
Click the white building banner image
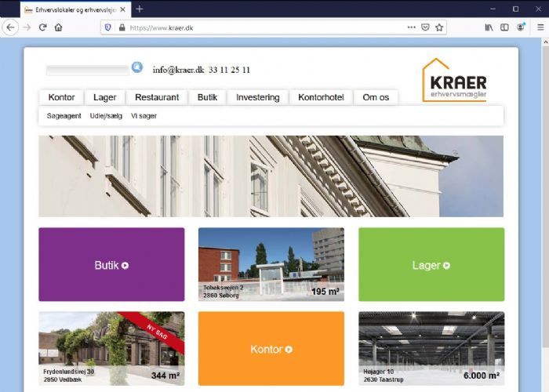click(271, 176)
